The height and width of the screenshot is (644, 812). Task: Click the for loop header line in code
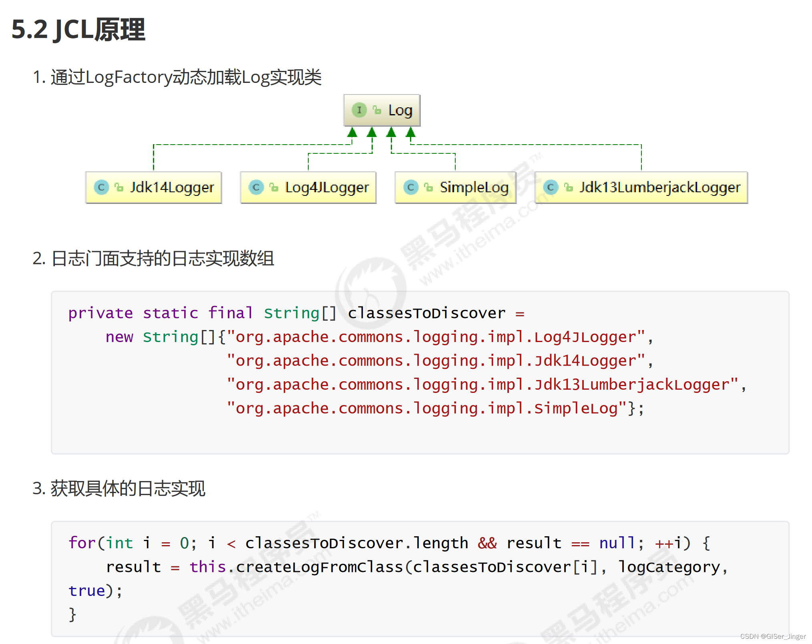389,543
